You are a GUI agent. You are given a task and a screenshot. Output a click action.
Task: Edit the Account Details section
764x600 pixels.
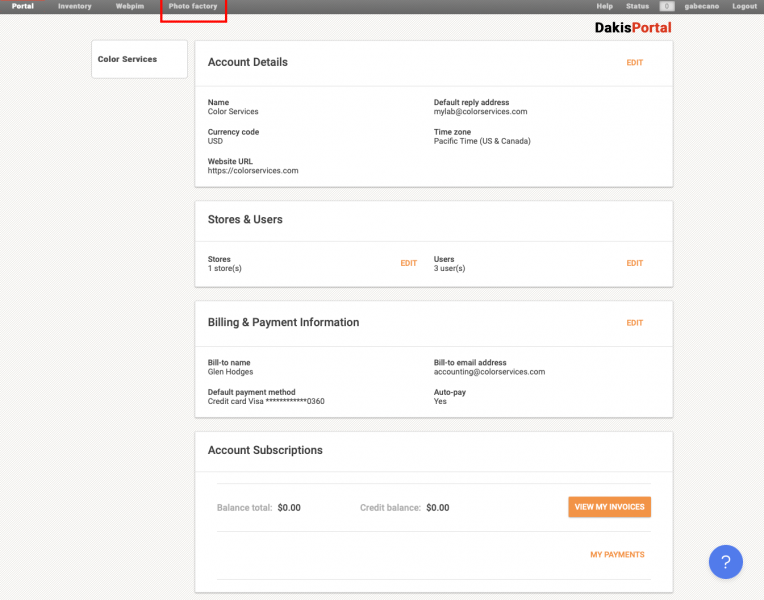click(x=634, y=63)
